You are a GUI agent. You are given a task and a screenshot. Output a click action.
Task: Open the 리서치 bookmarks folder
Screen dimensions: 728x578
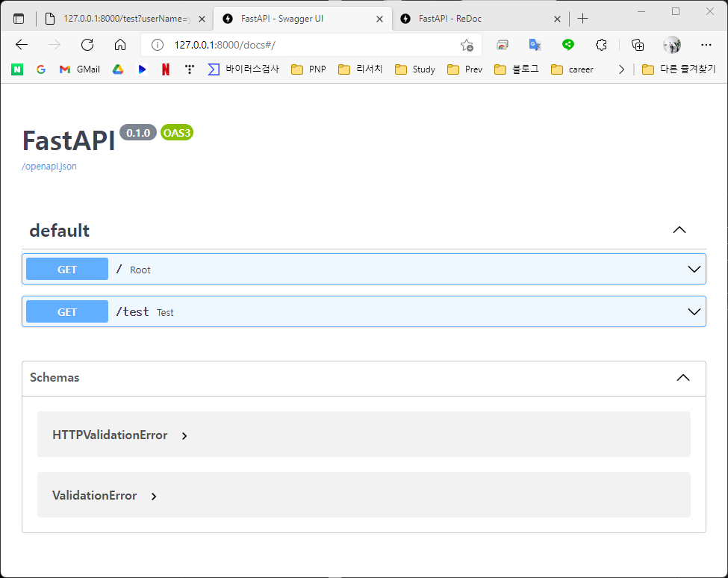point(361,69)
